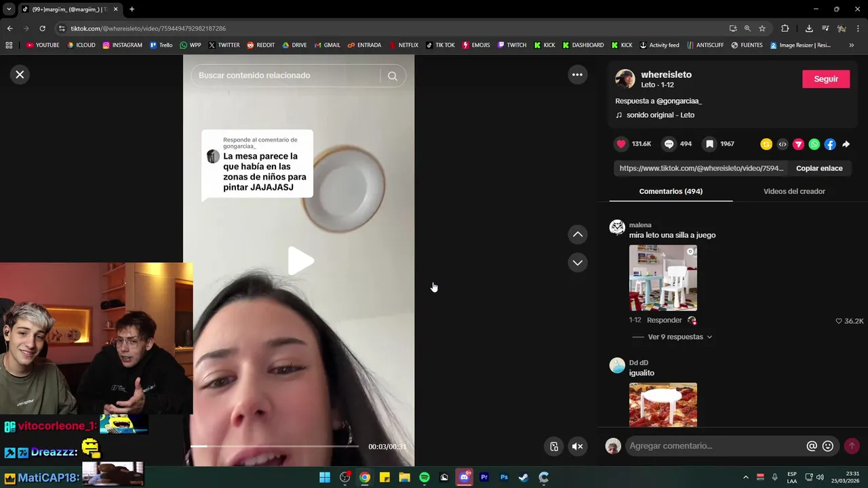Share via the red send-to-friends icon
The image size is (868, 488).
(798, 144)
